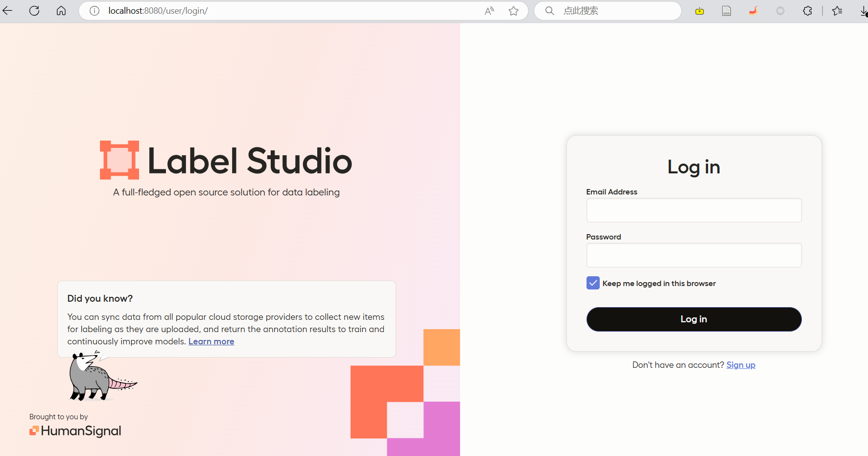
Task: Click the faded circular extension icon
Action: (780, 11)
